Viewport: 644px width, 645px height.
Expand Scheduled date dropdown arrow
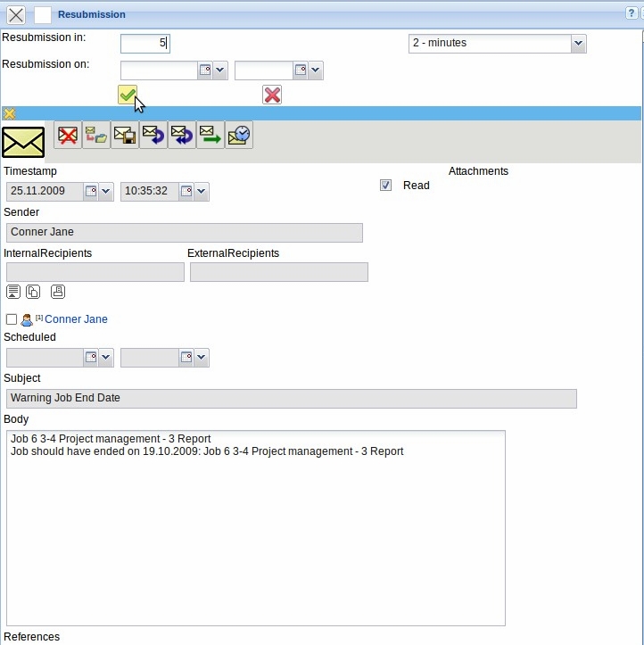105,357
